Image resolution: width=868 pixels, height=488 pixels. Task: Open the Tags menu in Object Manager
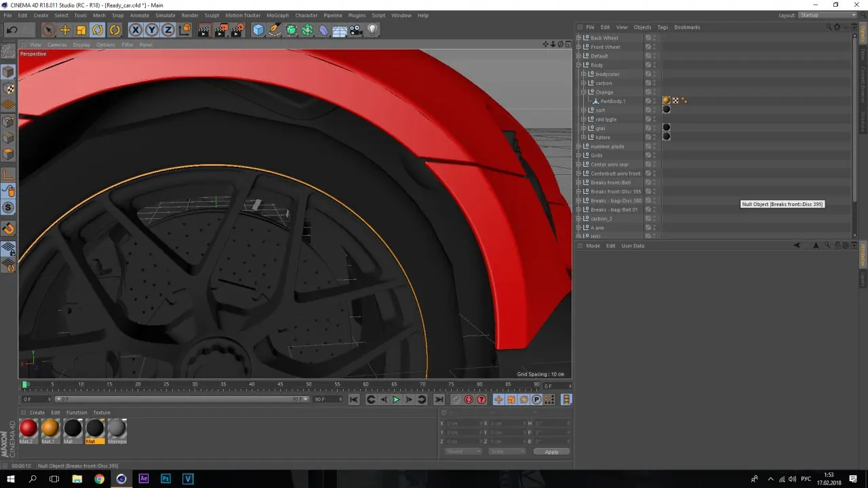(x=663, y=27)
